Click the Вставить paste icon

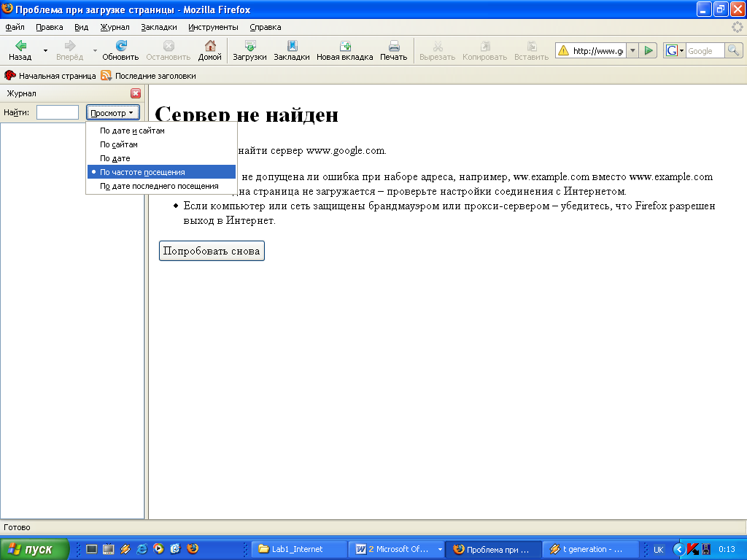532,46
